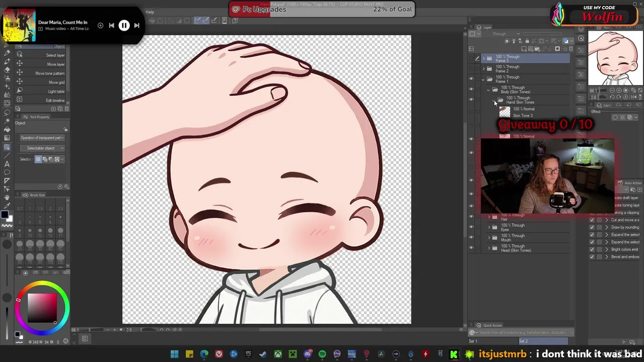Open the Selectable object dropdown
Screen dimensions: 644x362
pyautogui.click(x=42, y=148)
